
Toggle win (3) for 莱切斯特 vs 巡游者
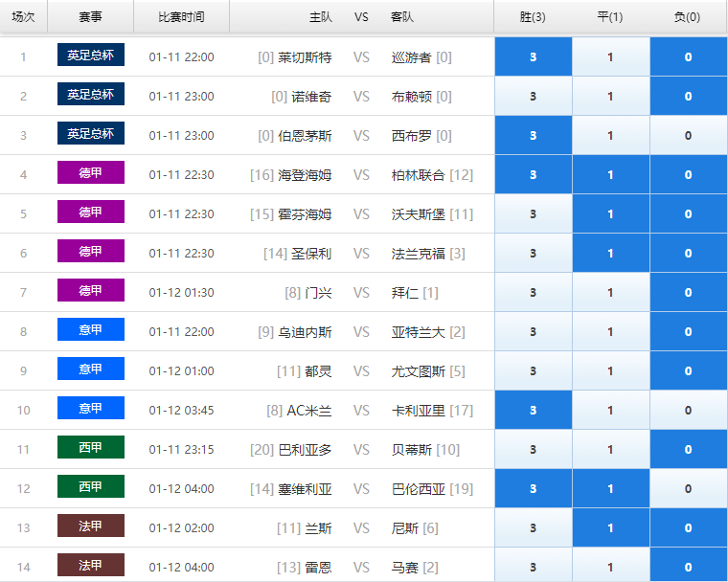(x=533, y=56)
